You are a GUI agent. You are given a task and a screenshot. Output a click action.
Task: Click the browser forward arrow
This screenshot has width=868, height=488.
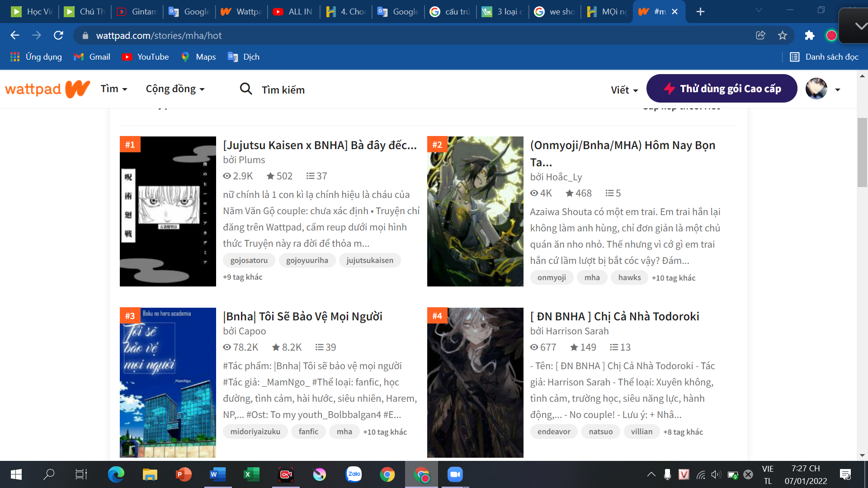pos(37,35)
